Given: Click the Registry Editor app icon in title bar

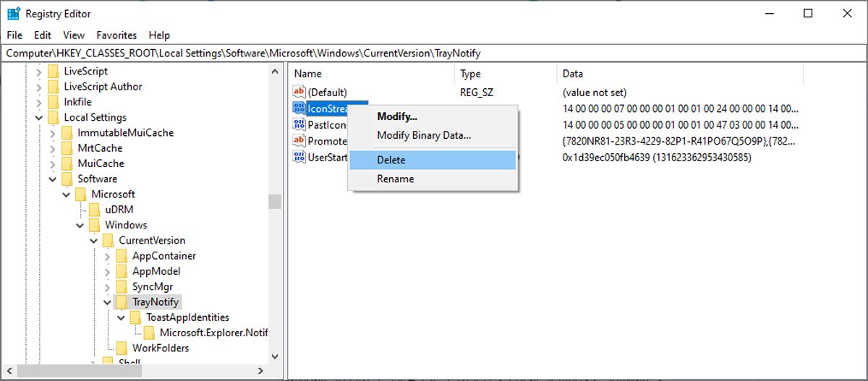Looking at the screenshot, I should pos(13,14).
